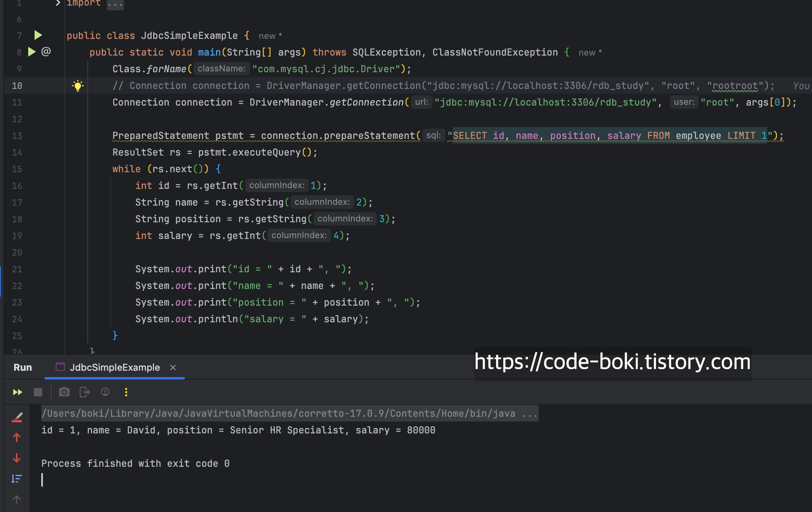812x512 pixels.
Task: Click the Rerun icon in Run toolbar
Action: [x=17, y=392]
